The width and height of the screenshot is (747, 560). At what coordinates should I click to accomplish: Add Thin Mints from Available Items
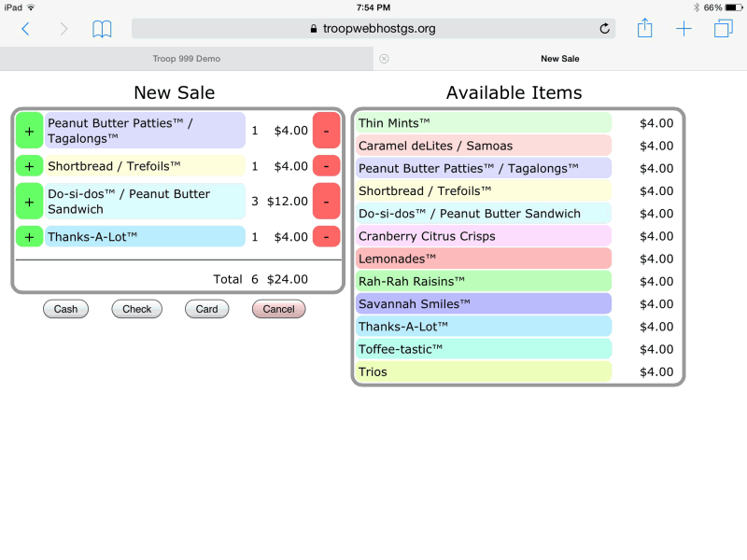point(484,123)
